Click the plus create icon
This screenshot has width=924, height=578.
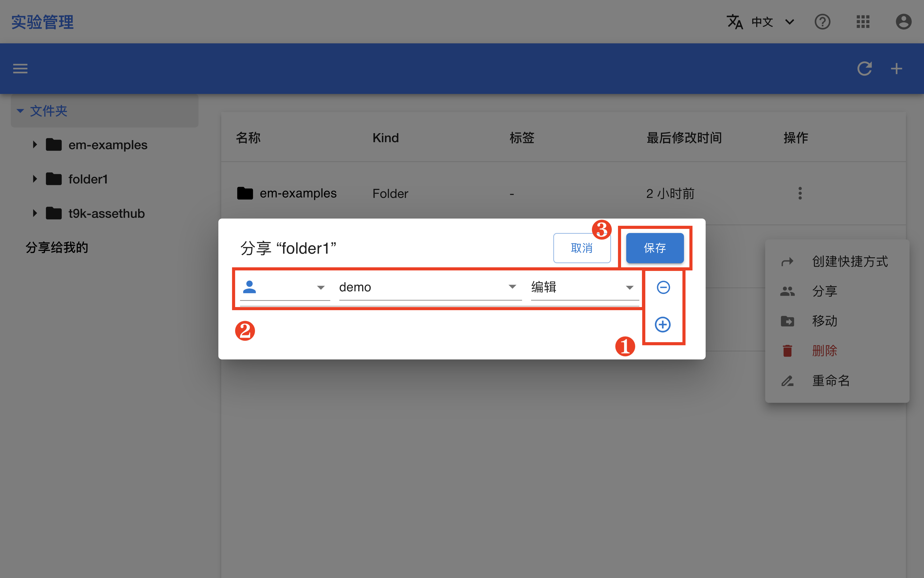click(896, 69)
